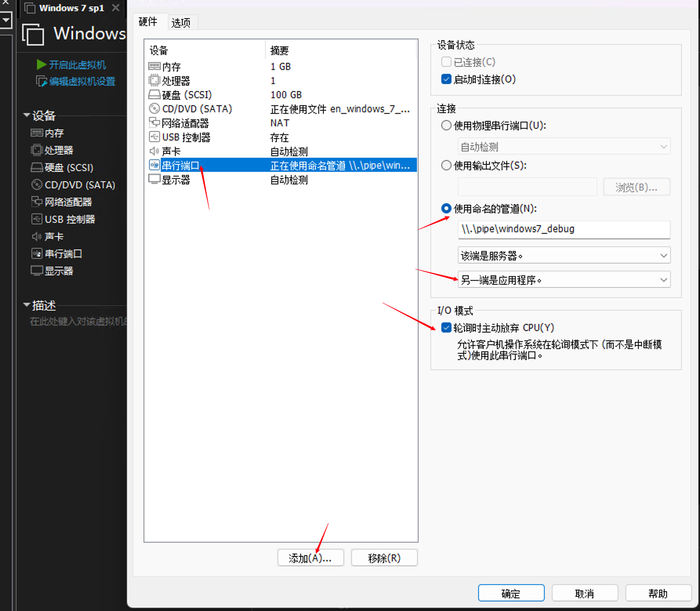Disable the 启动时连接 checkbox
The image size is (700, 611).
point(446,79)
